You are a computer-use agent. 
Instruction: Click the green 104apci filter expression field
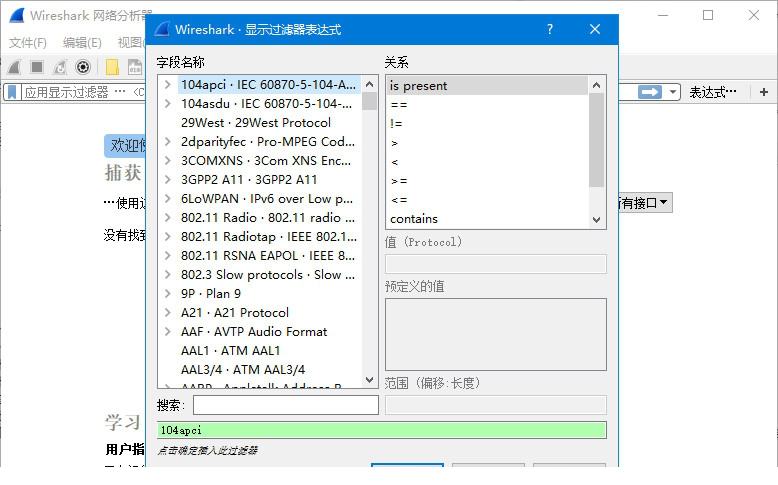point(382,430)
